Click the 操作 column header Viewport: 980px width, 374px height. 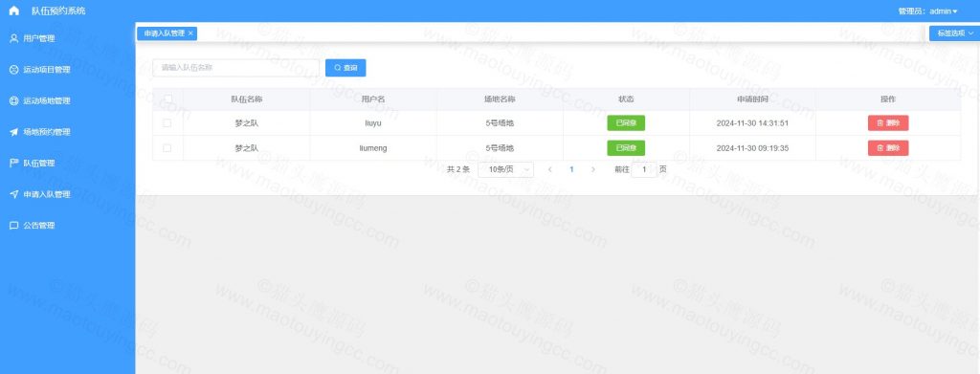click(x=887, y=99)
